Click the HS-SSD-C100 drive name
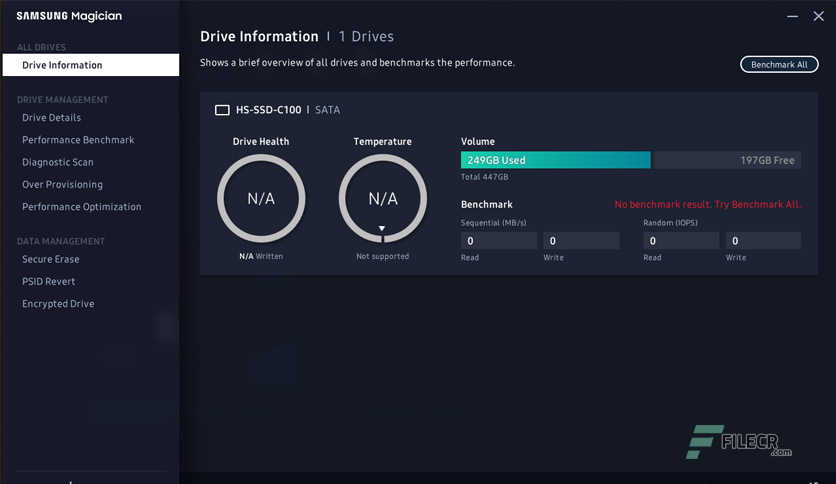 tap(268, 110)
